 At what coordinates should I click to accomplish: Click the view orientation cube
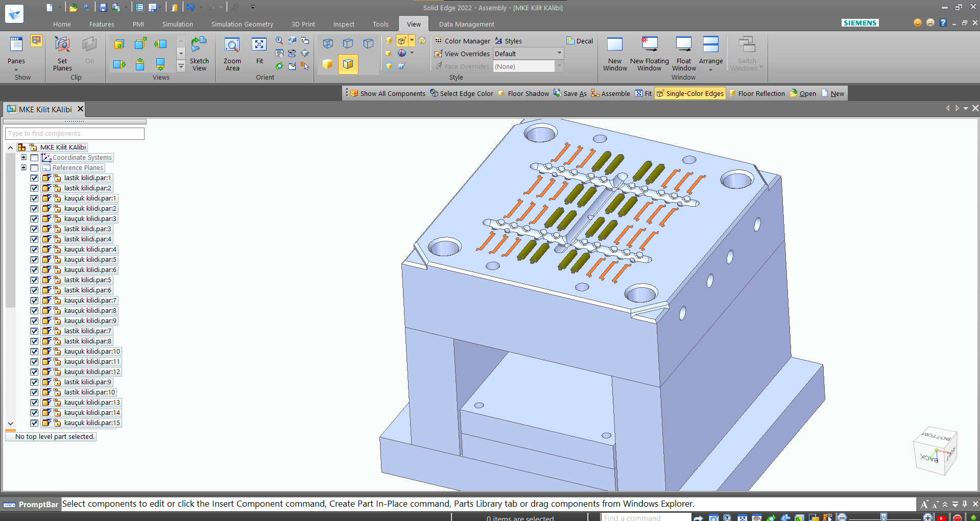pos(935,451)
